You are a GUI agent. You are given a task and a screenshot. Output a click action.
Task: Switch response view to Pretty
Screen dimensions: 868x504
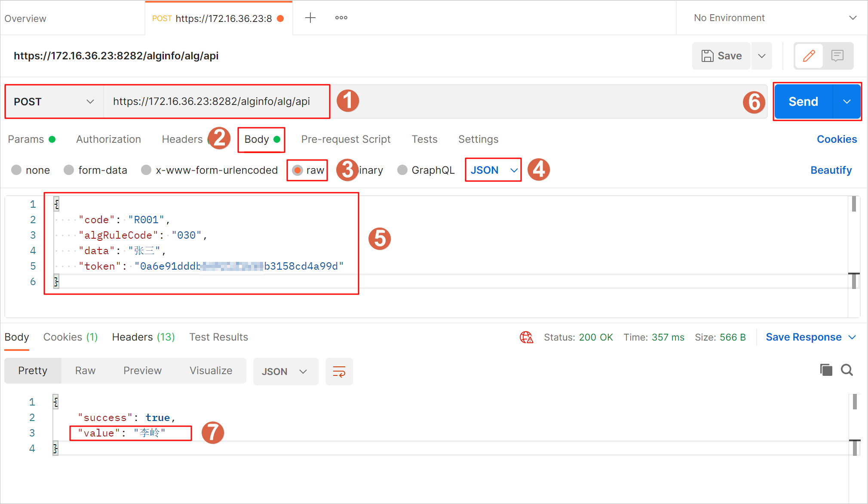33,371
